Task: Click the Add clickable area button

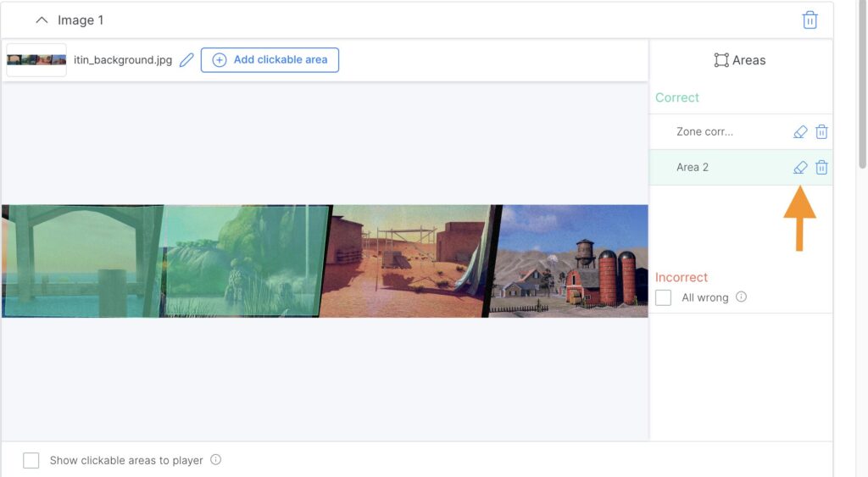Action: point(270,60)
